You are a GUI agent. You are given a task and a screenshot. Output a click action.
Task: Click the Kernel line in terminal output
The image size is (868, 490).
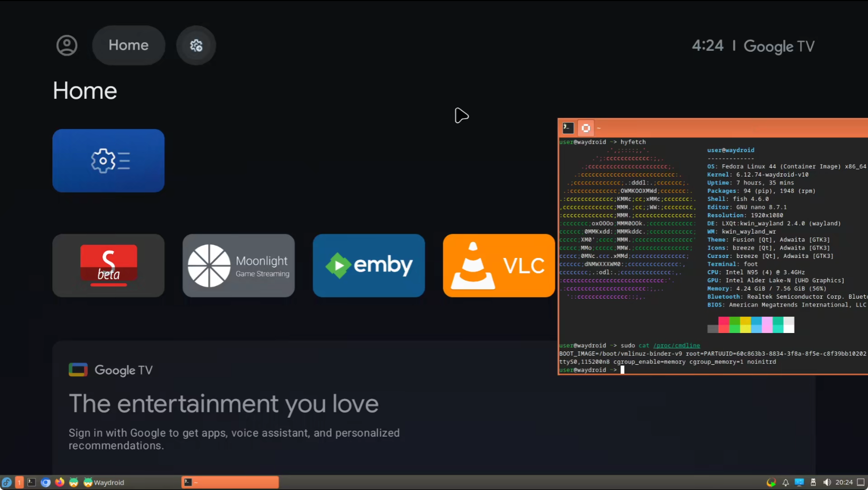point(758,174)
